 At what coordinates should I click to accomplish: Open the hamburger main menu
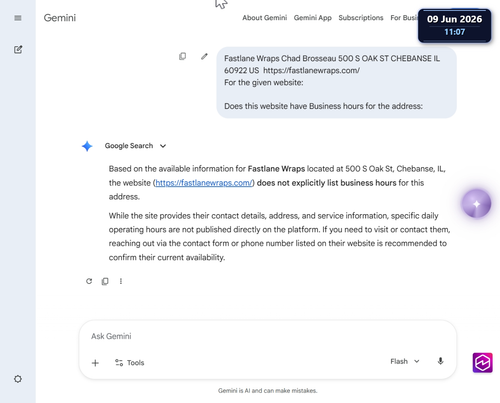pyautogui.click(x=18, y=18)
